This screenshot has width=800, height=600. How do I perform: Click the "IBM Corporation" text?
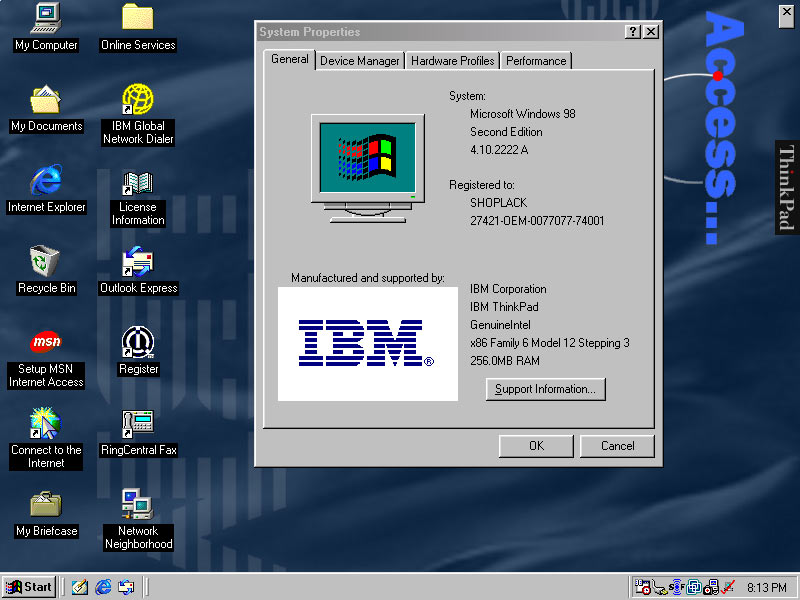pos(508,289)
